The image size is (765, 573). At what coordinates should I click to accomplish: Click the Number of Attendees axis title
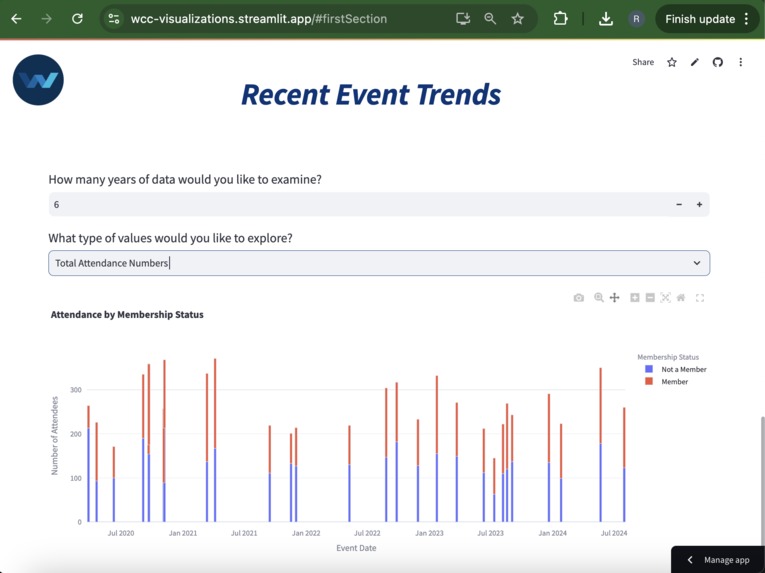55,435
